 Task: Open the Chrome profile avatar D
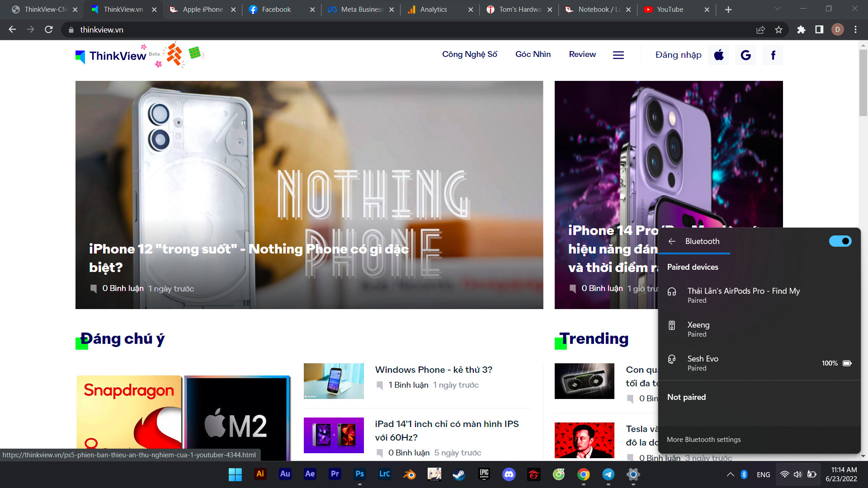(x=837, y=29)
